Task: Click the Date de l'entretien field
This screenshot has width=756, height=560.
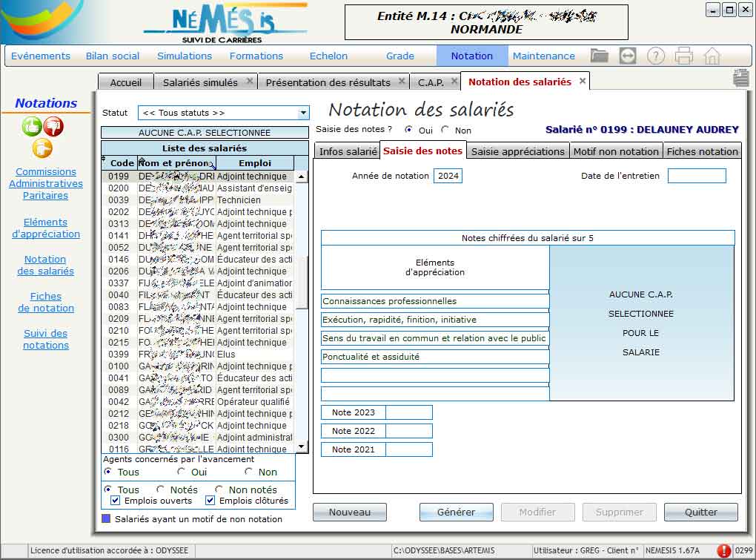Action: 697,176
